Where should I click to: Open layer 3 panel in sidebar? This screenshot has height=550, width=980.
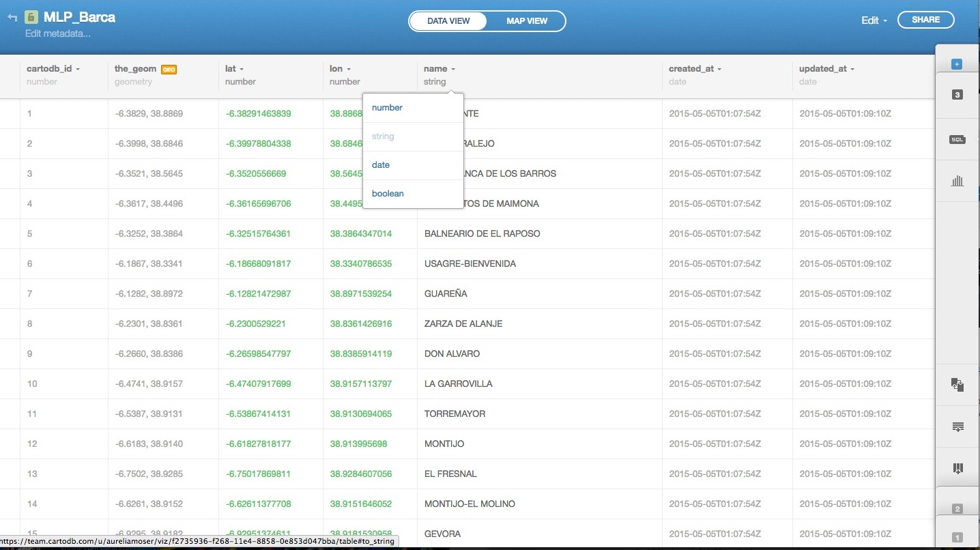click(x=957, y=95)
